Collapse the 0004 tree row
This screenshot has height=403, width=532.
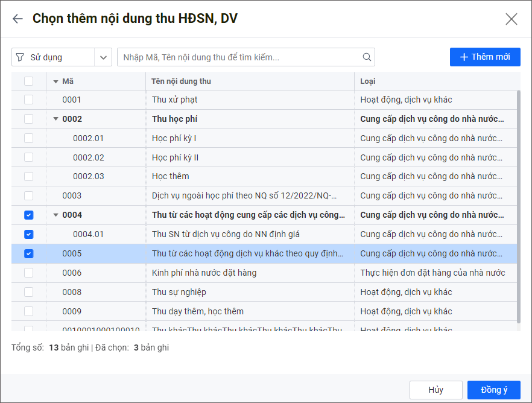pos(56,215)
